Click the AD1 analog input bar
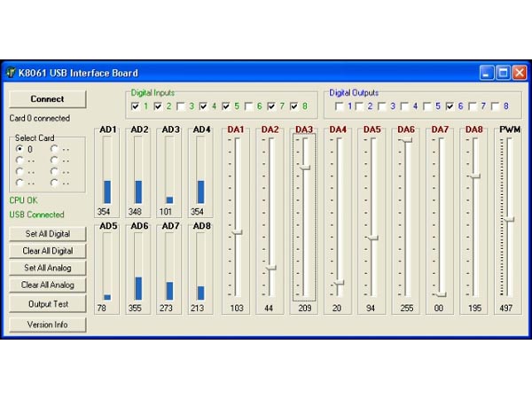 (x=107, y=192)
